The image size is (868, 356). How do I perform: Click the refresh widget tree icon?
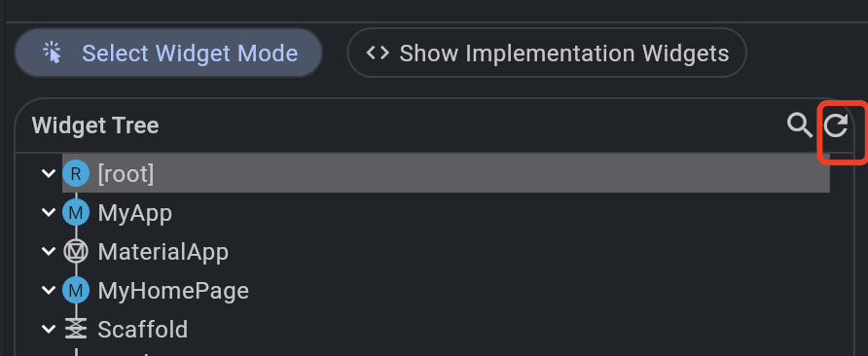(x=836, y=125)
